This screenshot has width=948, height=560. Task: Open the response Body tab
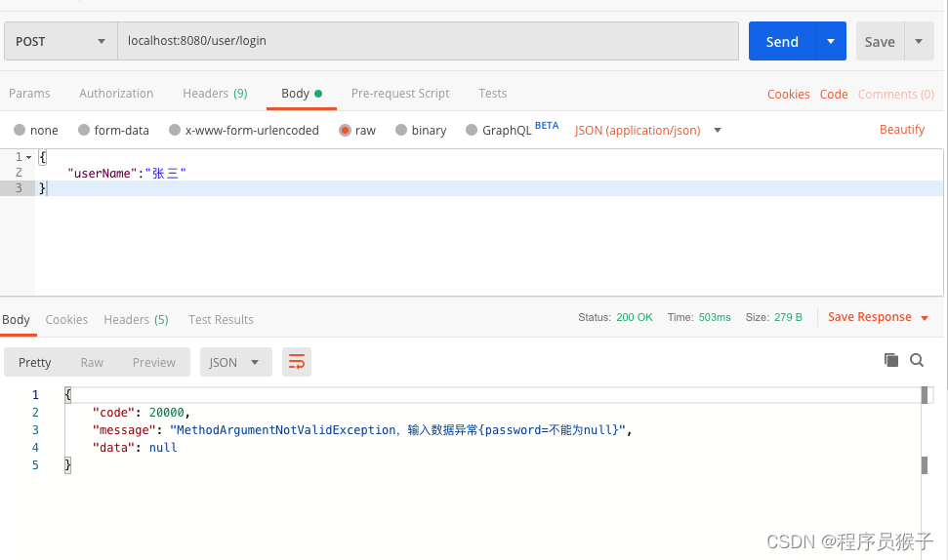tap(16, 320)
